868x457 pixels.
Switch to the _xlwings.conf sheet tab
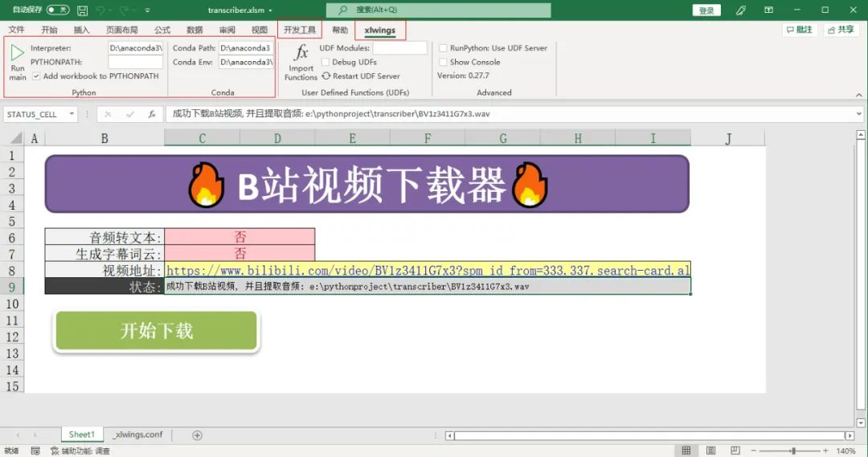pyautogui.click(x=137, y=435)
